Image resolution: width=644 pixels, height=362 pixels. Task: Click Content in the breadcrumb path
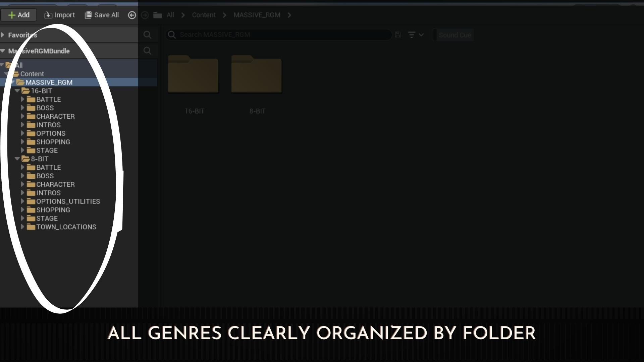pyautogui.click(x=204, y=15)
